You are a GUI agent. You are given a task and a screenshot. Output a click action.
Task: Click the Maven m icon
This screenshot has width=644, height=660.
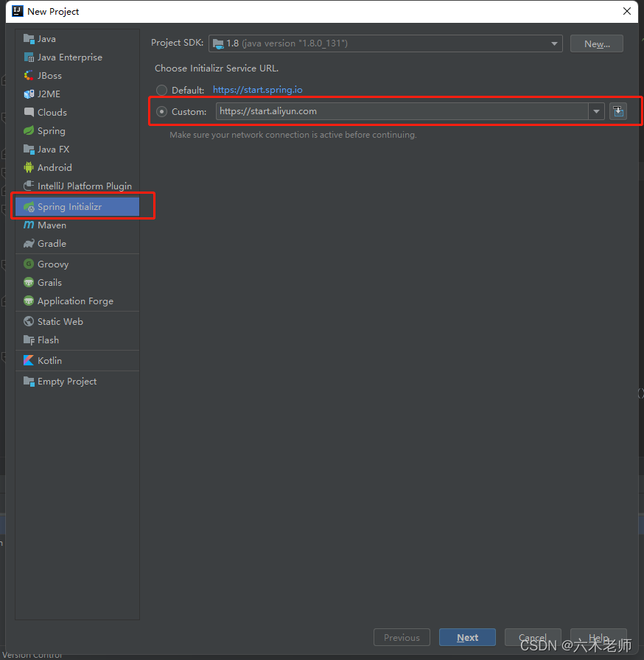(x=29, y=225)
